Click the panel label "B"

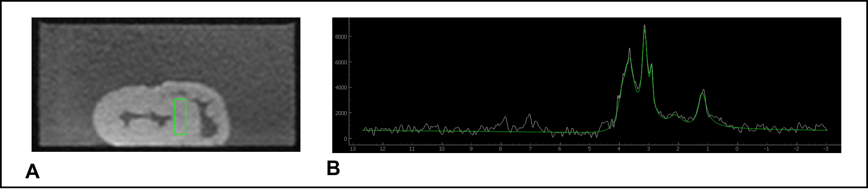[333, 168]
